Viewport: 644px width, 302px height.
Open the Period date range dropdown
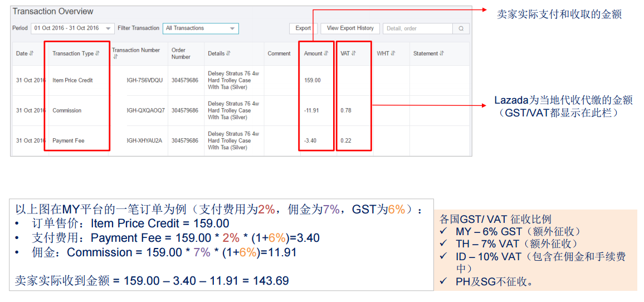[x=72, y=28]
